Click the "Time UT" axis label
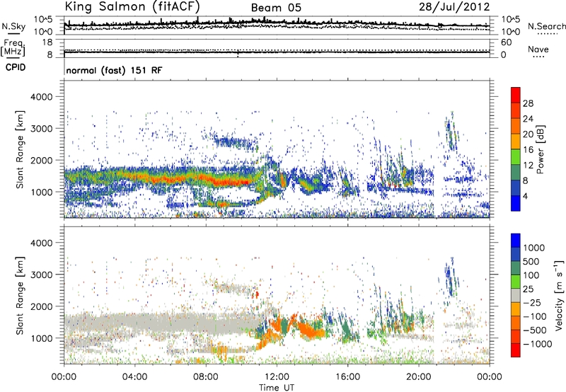This screenshot has height=392, width=566. tap(277, 387)
